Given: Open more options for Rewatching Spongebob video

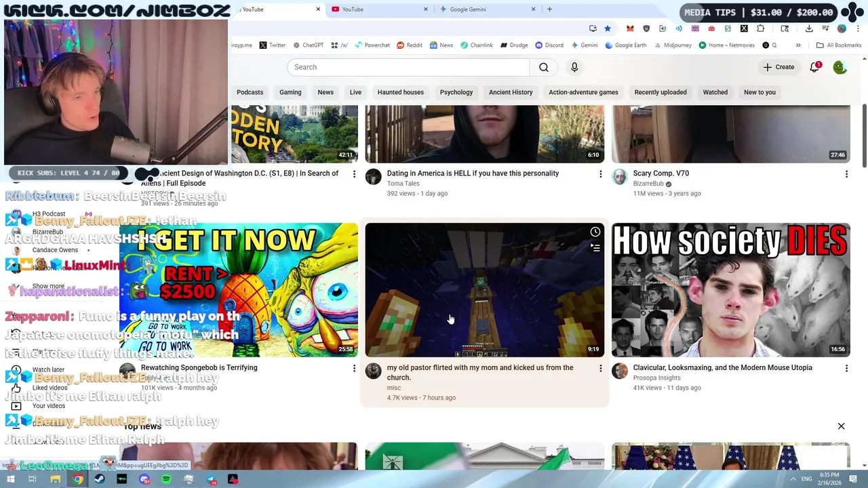Looking at the screenshot, I should [x=354, y=368].
